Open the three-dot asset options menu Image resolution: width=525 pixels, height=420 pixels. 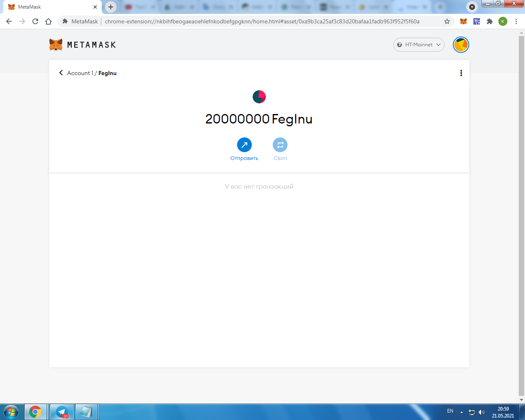pos(461,73)
